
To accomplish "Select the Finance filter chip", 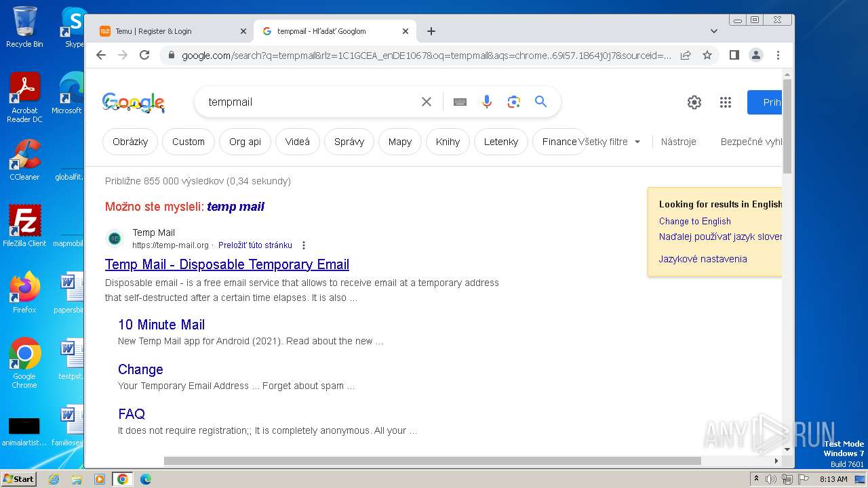I will tap(559, 142).
